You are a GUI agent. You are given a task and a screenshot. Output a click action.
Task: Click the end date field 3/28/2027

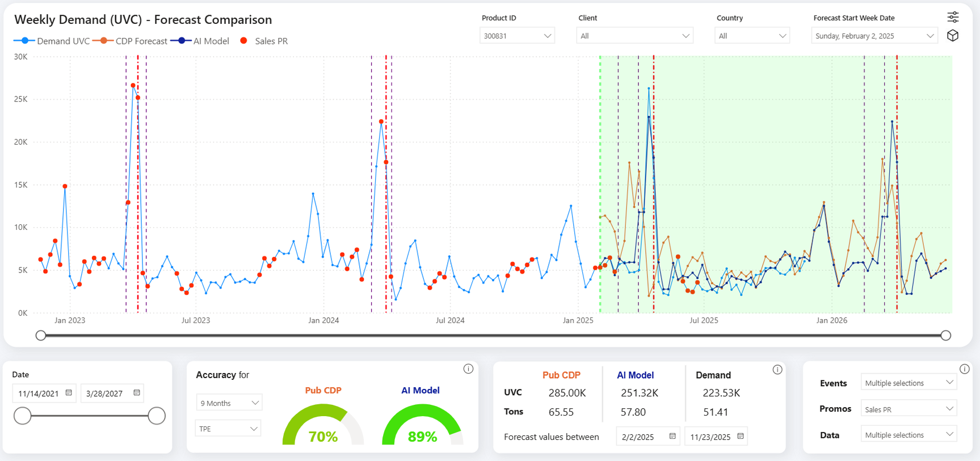point(112,393)
